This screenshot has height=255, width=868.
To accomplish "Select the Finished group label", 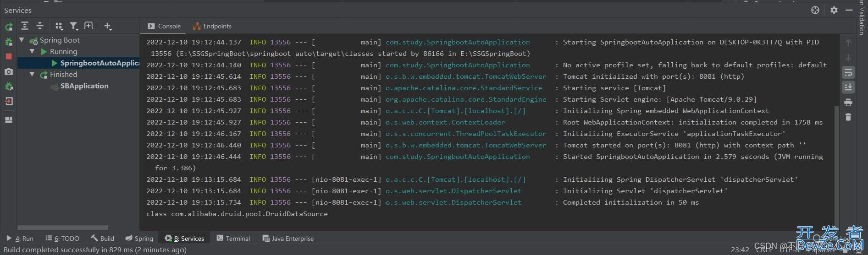I will coord(63,75).
